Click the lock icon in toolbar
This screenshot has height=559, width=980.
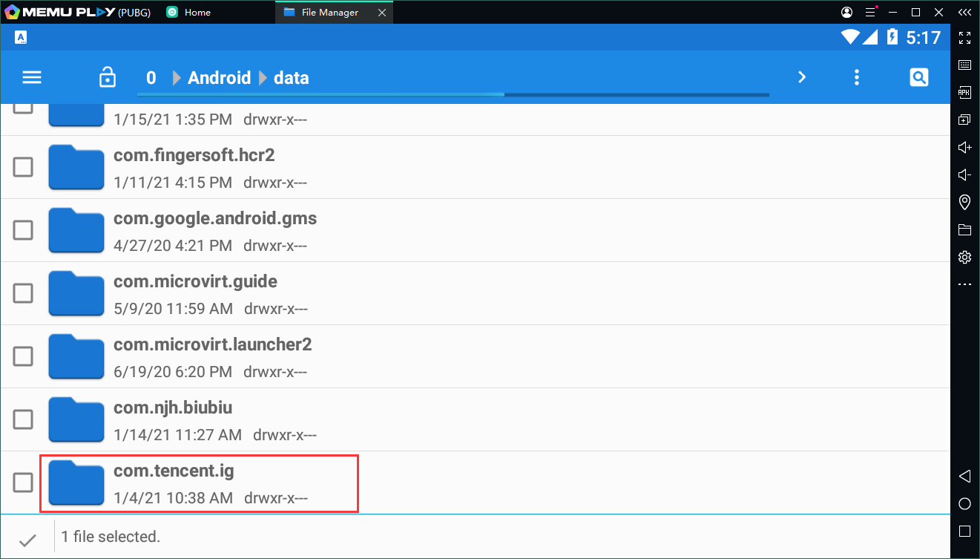[x=108, y=77]
